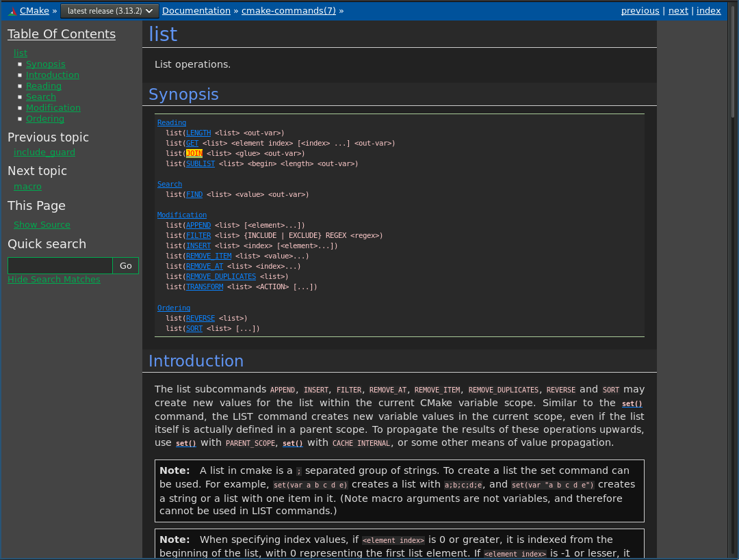This screenshot has height=560, width=739.
Task: Click Hide Search Matches
Action: 54,279
